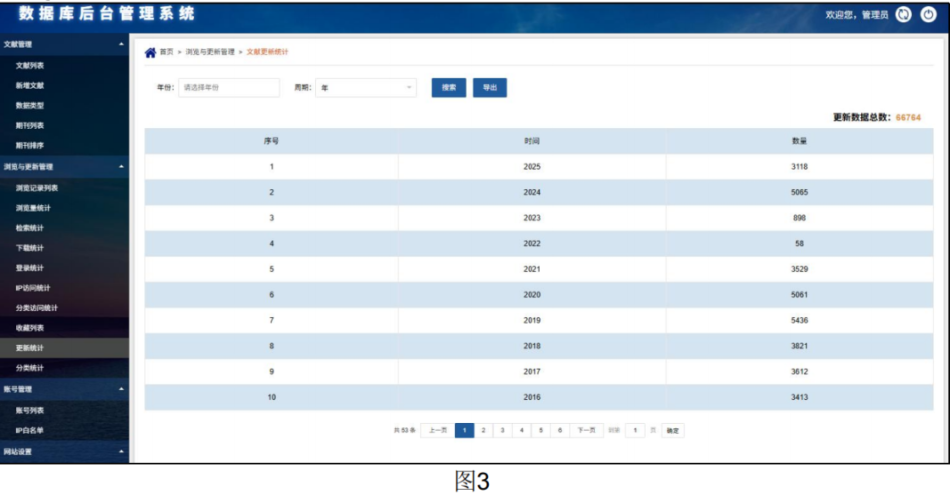Click the 2025 time cell
Image resolution: width=950 pixels, height=495 pixels.
[x=532, y=167]
